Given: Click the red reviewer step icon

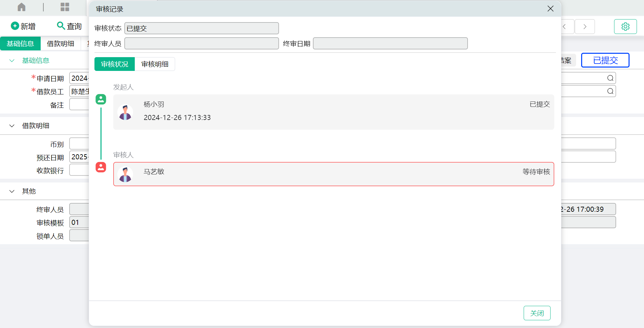Looking at the screenshot, I should tap(101, 167).
